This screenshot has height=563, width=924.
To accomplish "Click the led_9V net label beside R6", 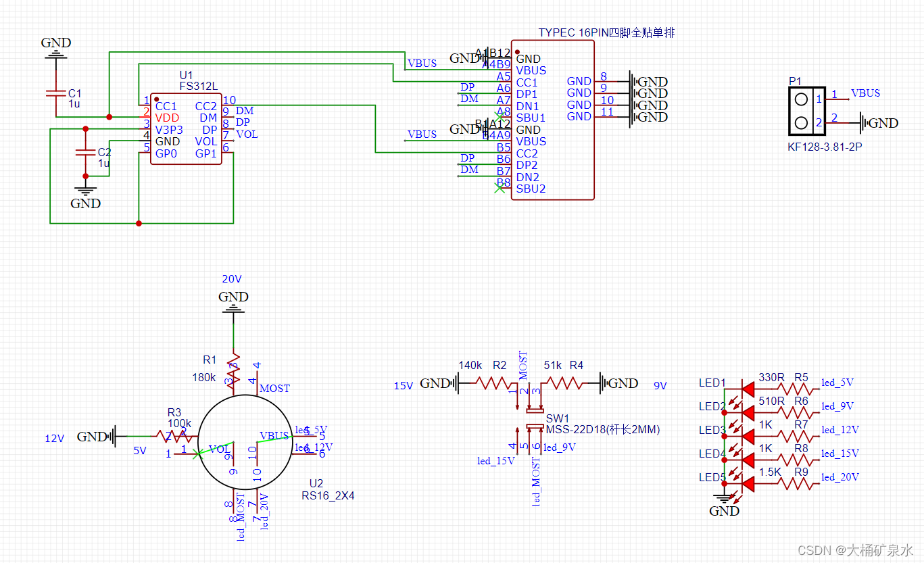I will (x=837, y=406).
